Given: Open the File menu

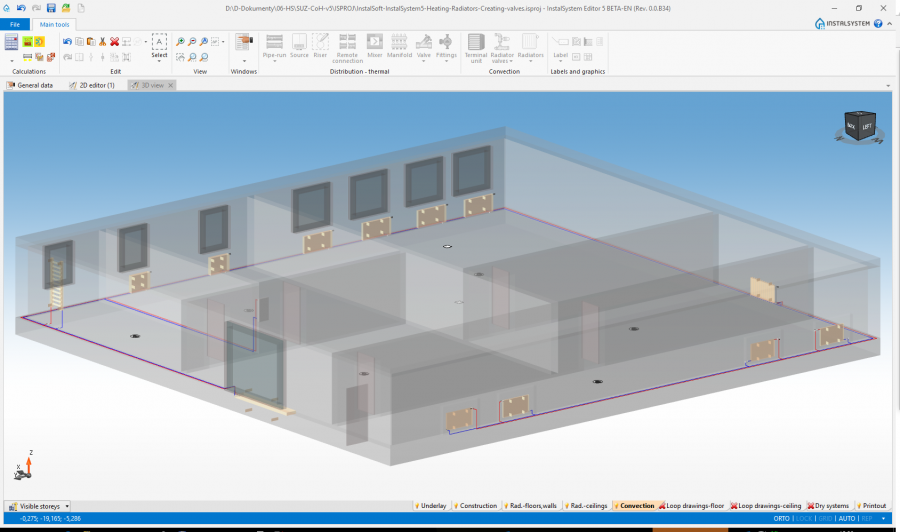Looking at the screenshot, I should click(15, 23).
